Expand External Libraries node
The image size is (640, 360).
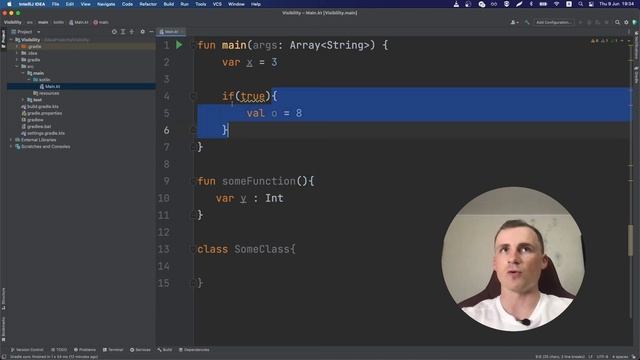tap(11, 140)
